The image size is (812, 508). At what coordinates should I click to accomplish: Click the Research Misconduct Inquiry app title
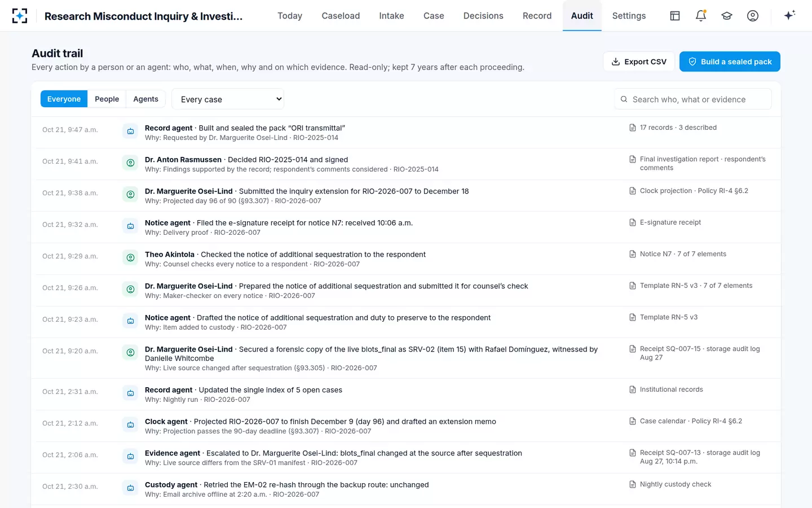click(x=144, y=16)
